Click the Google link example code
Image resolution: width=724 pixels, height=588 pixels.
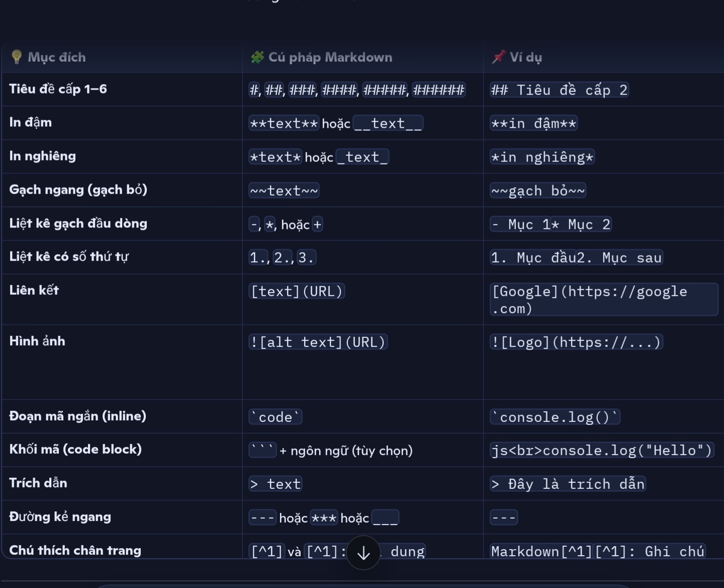tap(604, 300)
